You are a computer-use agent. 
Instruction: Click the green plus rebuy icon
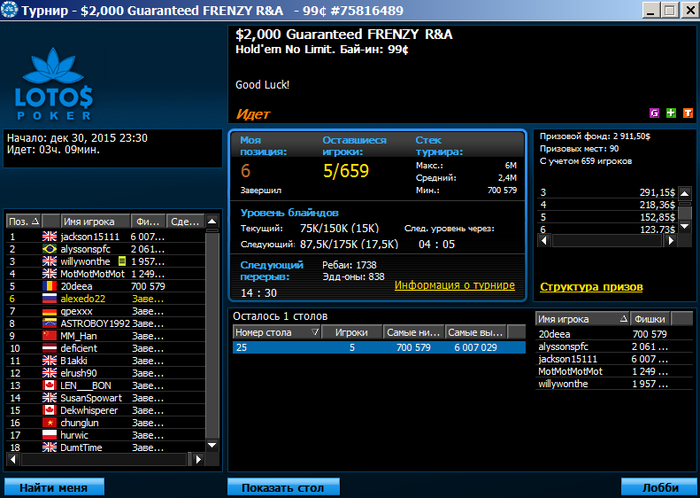671,113
